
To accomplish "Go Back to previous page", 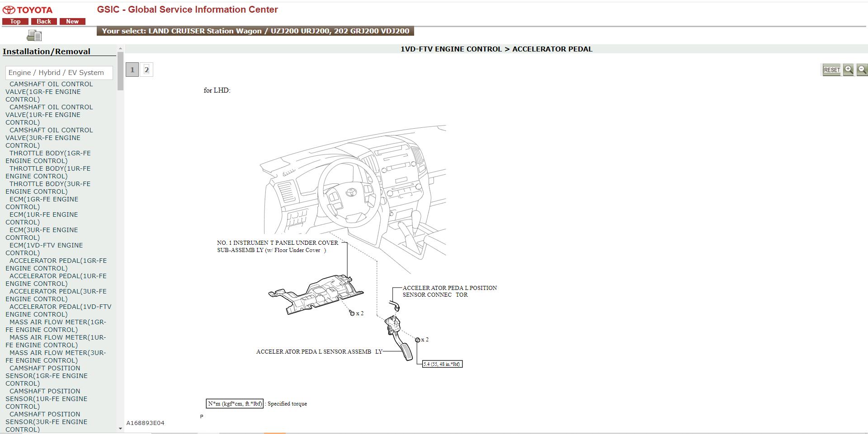I will coord(44,21).
